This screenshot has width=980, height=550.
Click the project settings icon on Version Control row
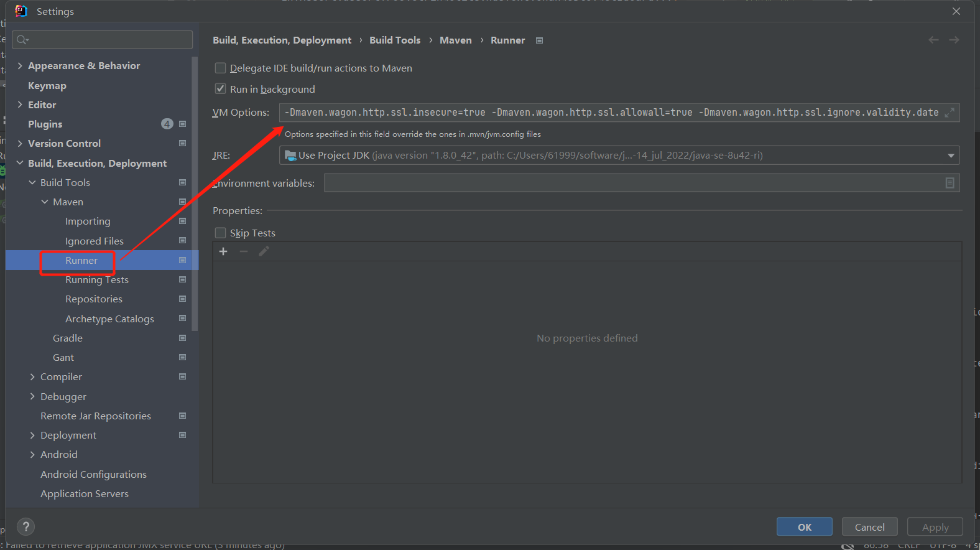pyautogui.click(x=183, y=143)
